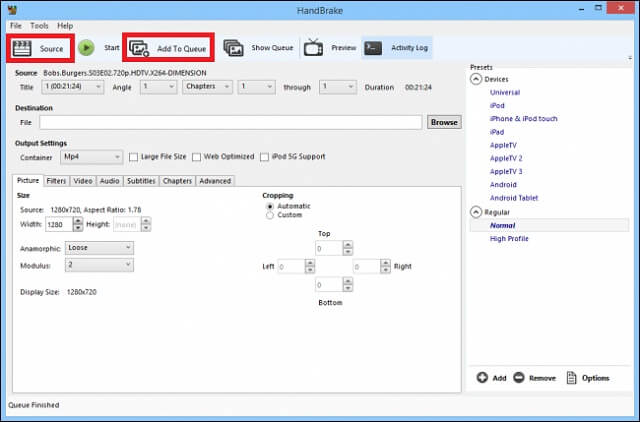Click the destination File path field
Image resolution: width=640 pixels, height=422 pixels.
point(231,122)
